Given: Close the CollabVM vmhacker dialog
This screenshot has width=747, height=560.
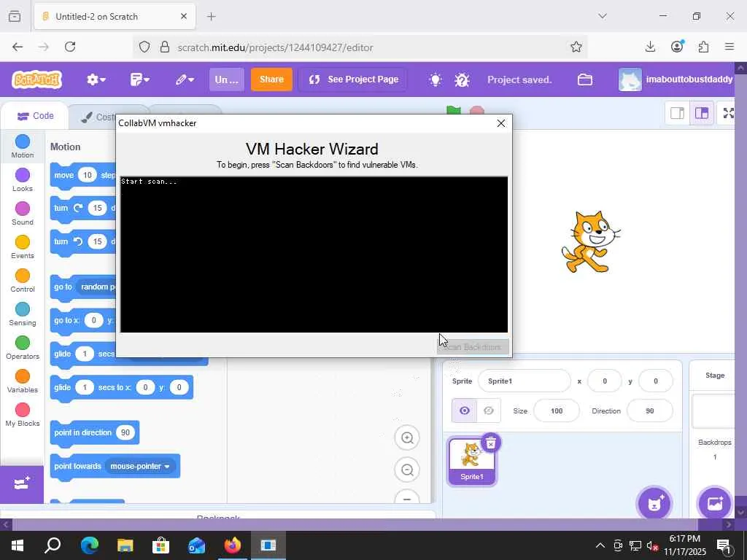Looking at the screenshot, I should (500, 123).
